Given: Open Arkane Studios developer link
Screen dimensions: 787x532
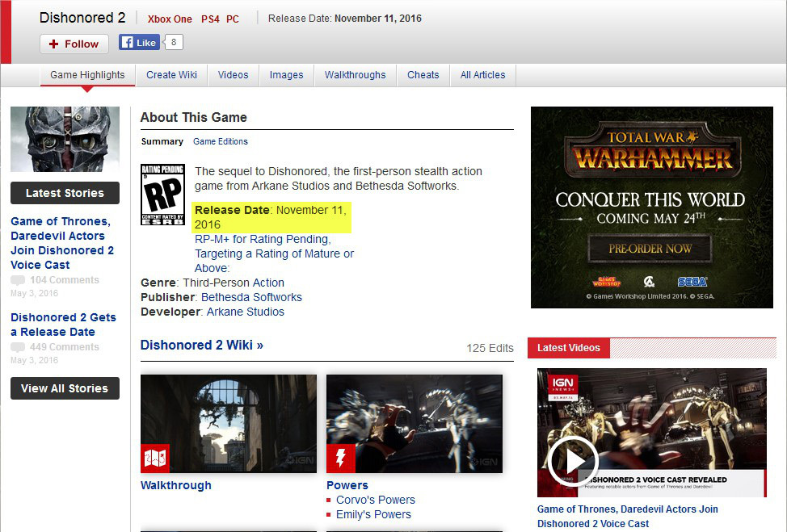Looking at the screenshot, I should click(246, 312).
